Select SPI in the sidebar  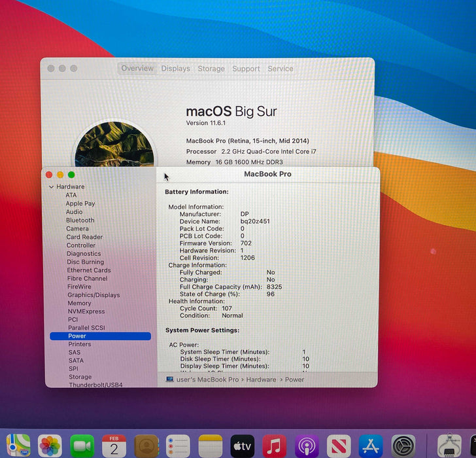tap(73, 369)
